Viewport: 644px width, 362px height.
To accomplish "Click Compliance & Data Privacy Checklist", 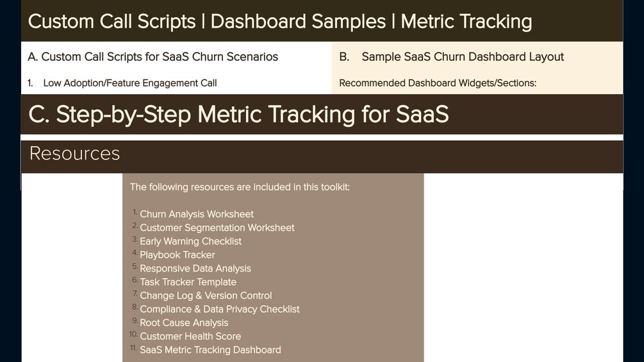I will pos(220,309).
